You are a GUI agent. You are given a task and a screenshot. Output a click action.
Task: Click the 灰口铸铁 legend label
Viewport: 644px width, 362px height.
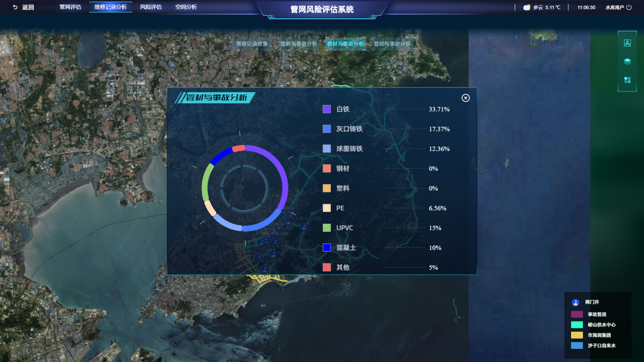click(349, 129)
